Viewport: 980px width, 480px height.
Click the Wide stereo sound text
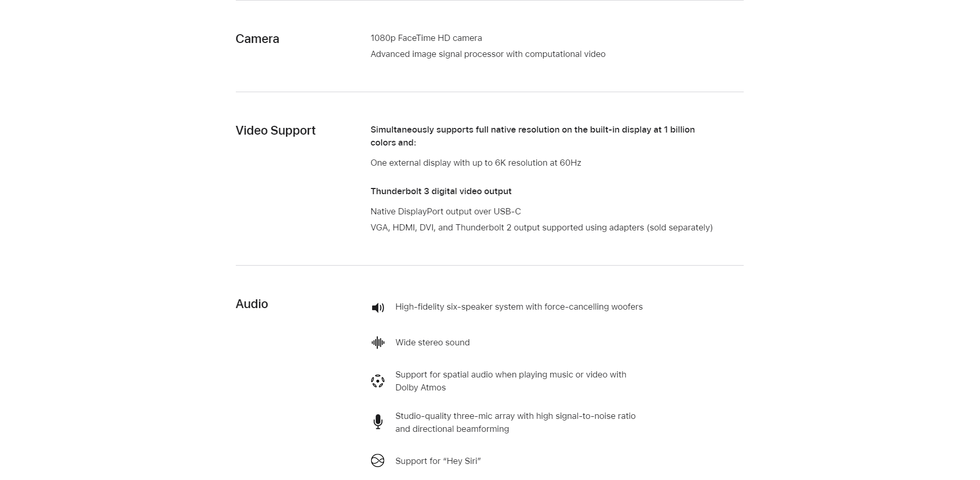[432, 342]
